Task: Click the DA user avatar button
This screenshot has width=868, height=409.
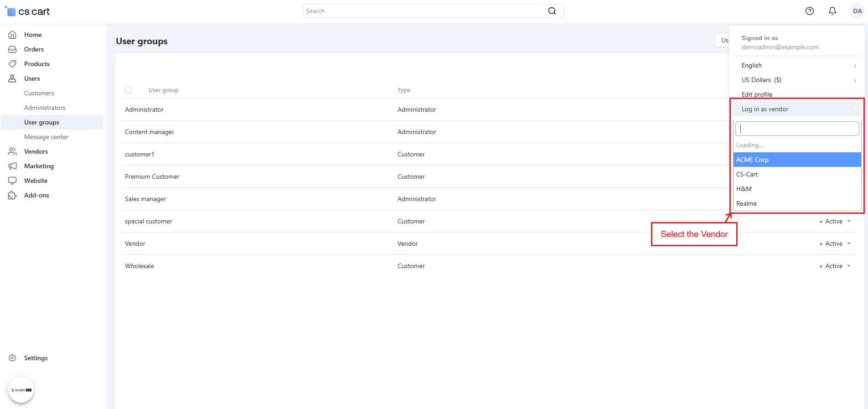Action: (x=857, y=11)
